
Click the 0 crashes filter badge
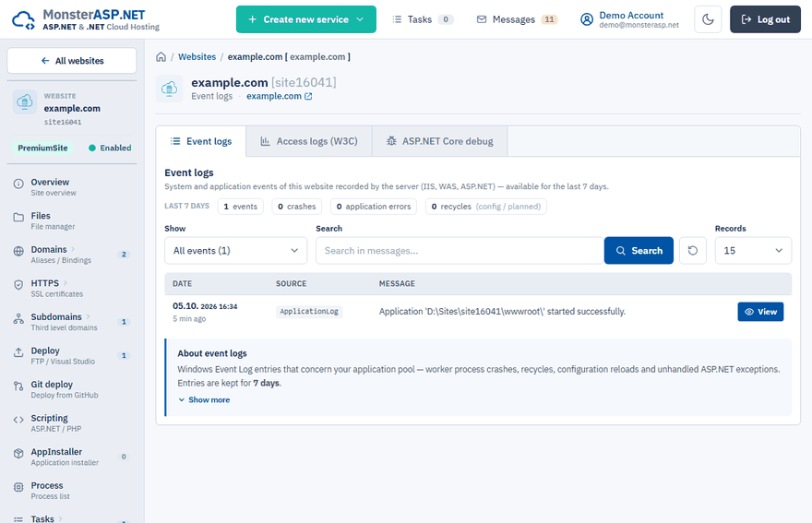297,207
